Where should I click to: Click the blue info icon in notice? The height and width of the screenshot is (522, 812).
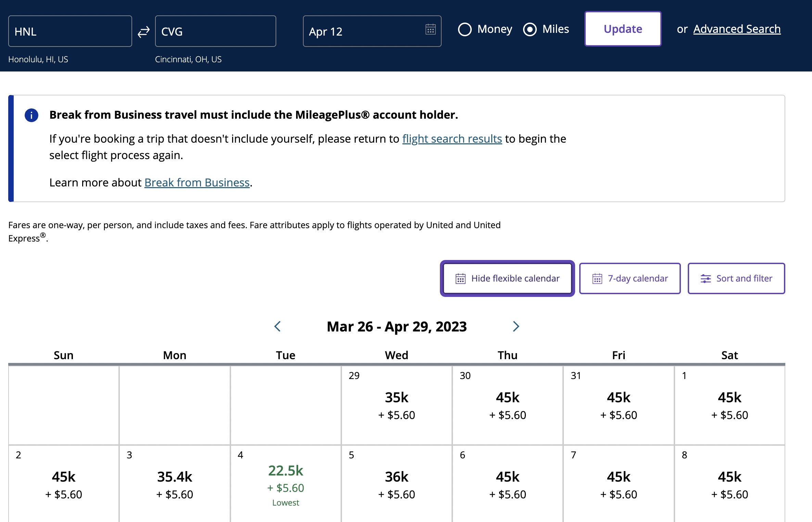(31, 115)
